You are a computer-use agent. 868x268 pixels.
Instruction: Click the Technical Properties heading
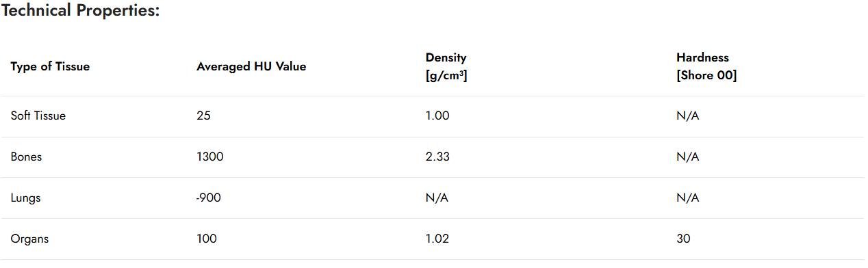[81, 12]
